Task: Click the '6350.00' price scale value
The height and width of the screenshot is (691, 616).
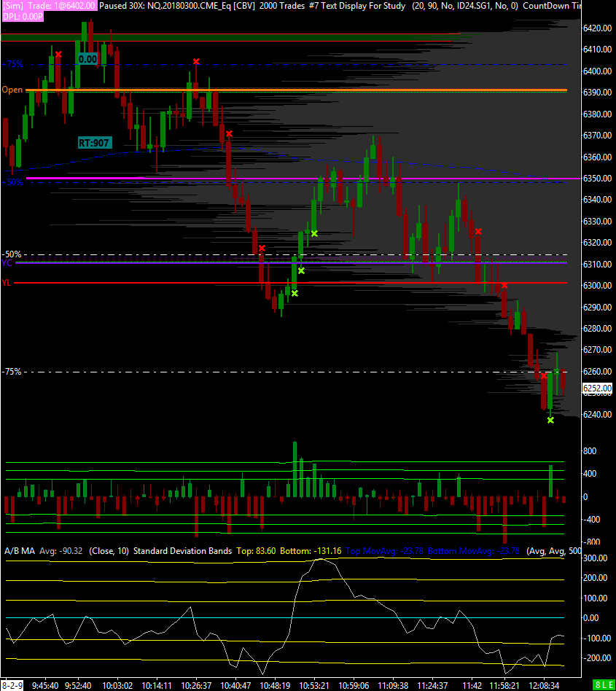Action: point(597,179)
